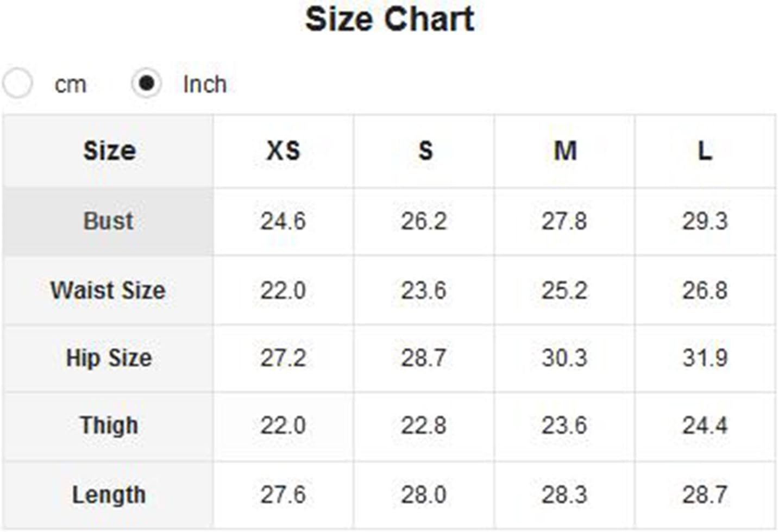Select the XS column header
Viewport: 778px width, 532px height.
[283, 151]
